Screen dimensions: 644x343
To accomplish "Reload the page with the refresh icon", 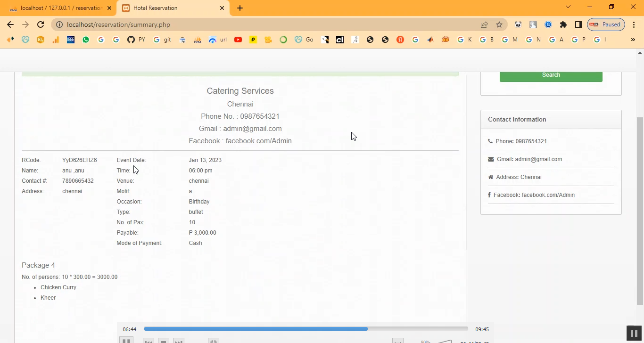I will (41, 24).
